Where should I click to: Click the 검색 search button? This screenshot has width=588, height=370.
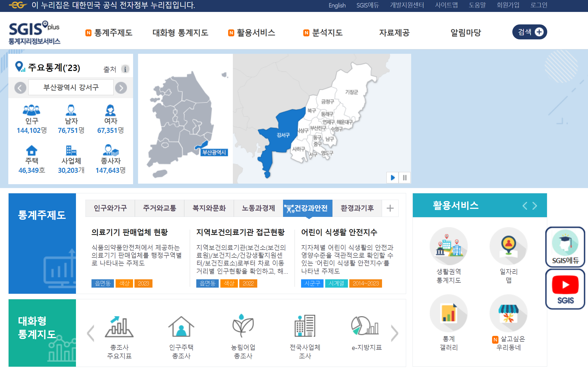pos(529,32)
